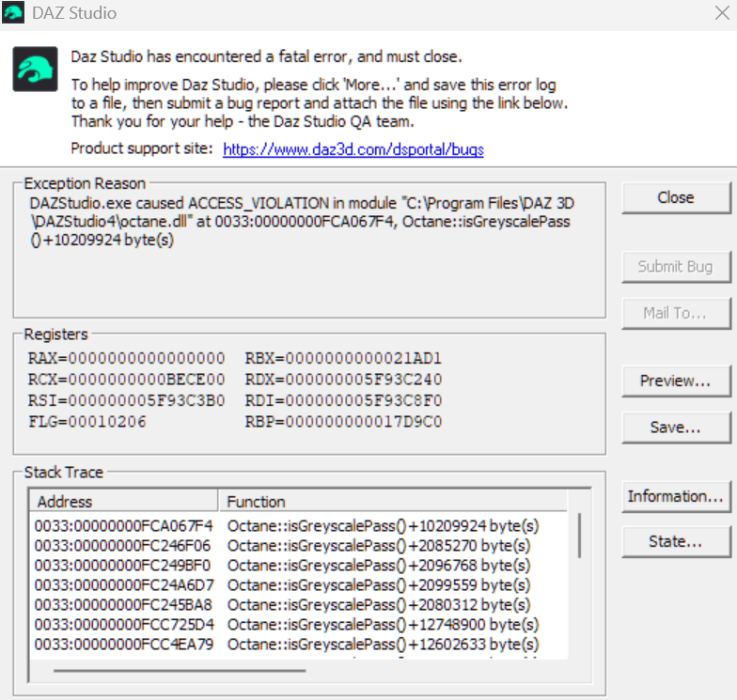Screen dimensions: 737x700
Task: Click function entry isGreyscalePass()+2096768 byte(s)
Action: 379,566
